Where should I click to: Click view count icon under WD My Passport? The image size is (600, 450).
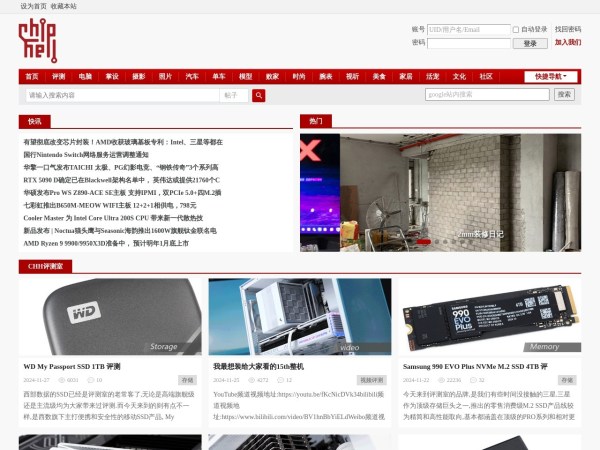(x=61, y=381)
